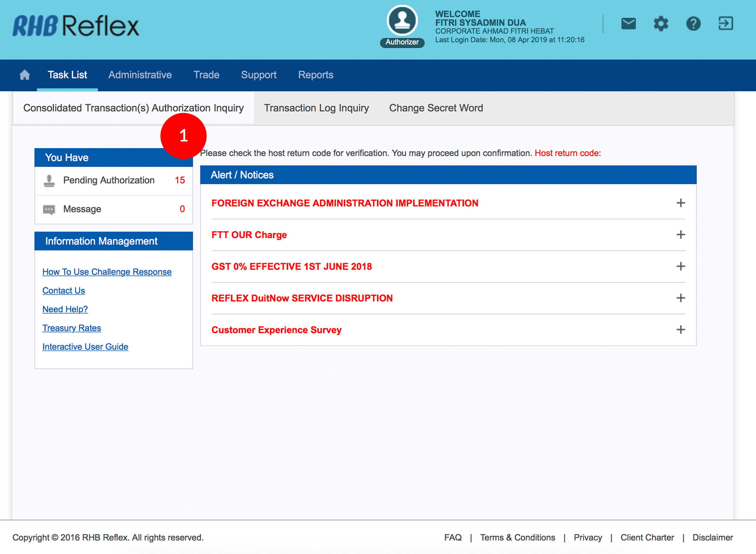The image size is (756, 554).
Task: Click the home icon in navigation bar
Action: (25, 75)
